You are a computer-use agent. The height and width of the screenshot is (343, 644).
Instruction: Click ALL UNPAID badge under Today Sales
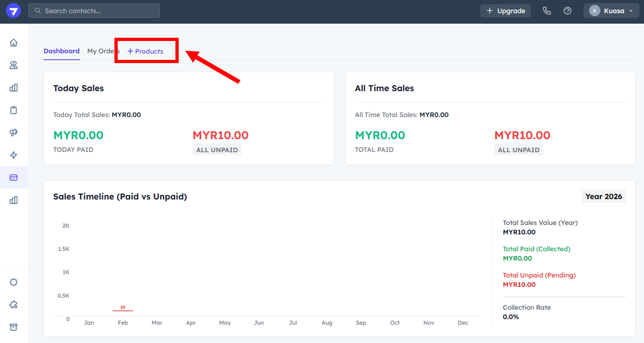click(216, 150)
